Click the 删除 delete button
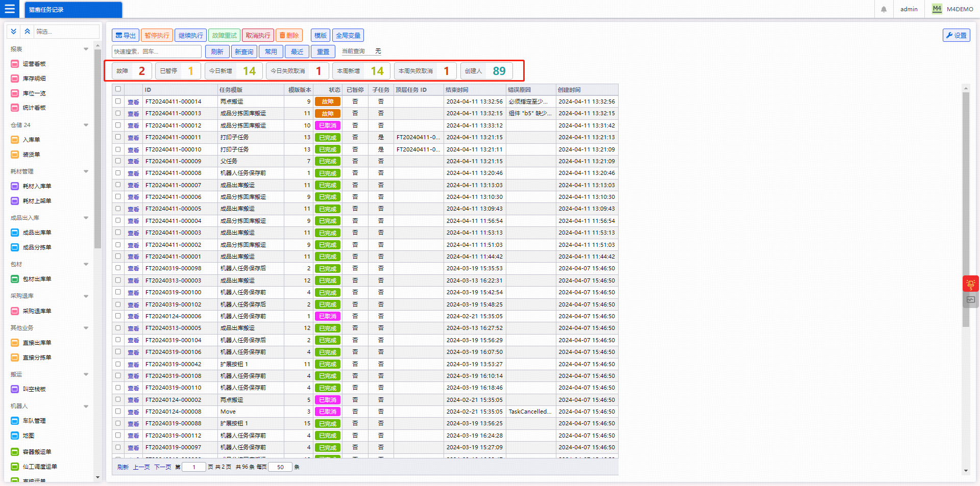The height and width of the screenshot is (486, 980). pos(289,35)
